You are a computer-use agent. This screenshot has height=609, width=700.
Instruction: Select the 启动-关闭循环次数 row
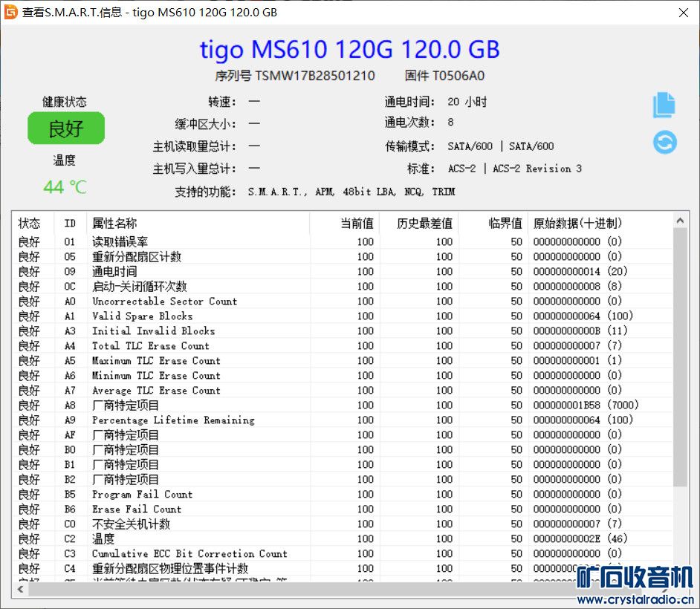pyautogui.click(x=343, y=286)
